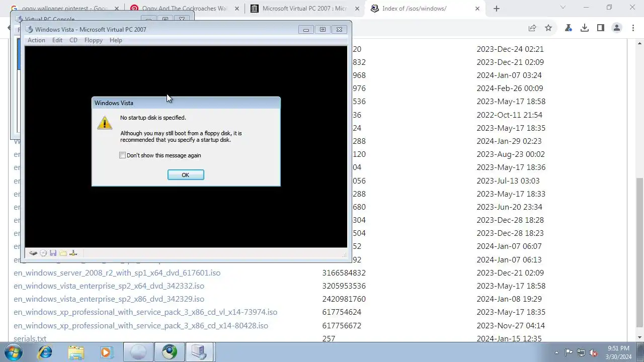Click the blank round taskbar button
The image size is (644, 362).
[138, 352]
